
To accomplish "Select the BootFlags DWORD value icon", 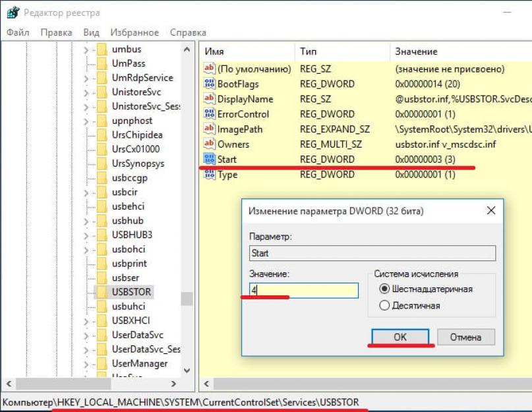I will [x=210, y=84].
